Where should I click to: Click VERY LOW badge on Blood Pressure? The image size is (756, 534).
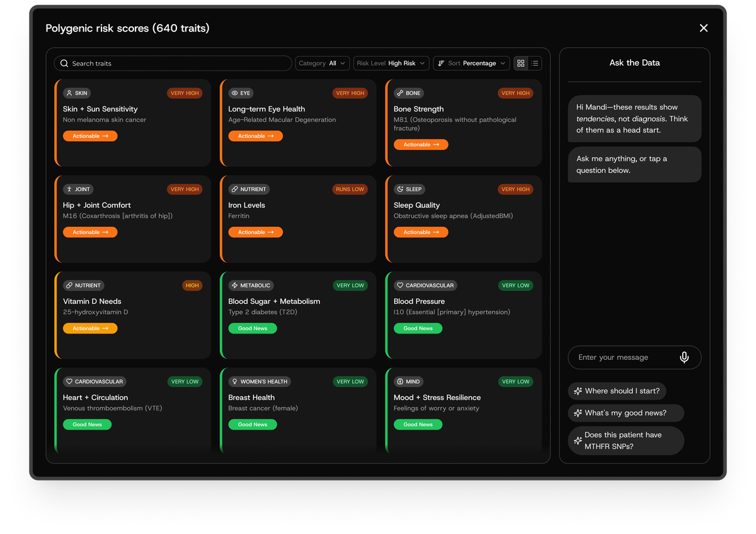[x=515, y=286]
